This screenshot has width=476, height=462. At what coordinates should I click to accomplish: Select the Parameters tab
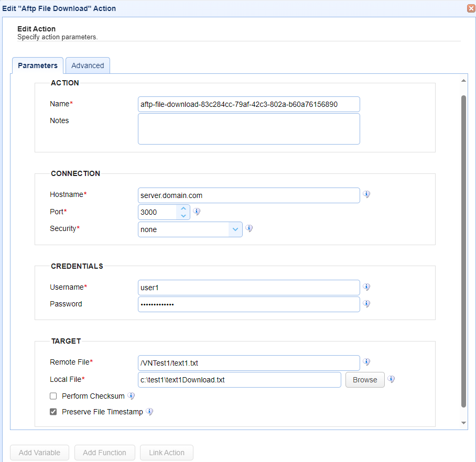(x=37, y=65)
